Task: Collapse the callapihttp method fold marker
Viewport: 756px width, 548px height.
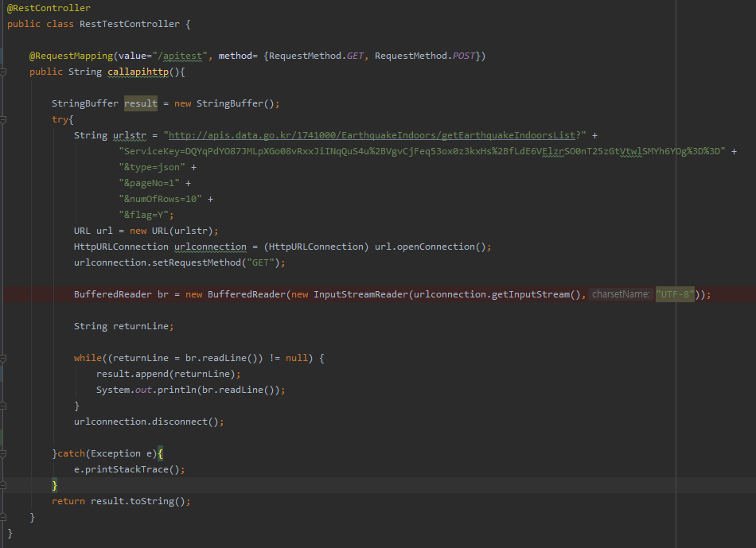Action: click(3, 72)
